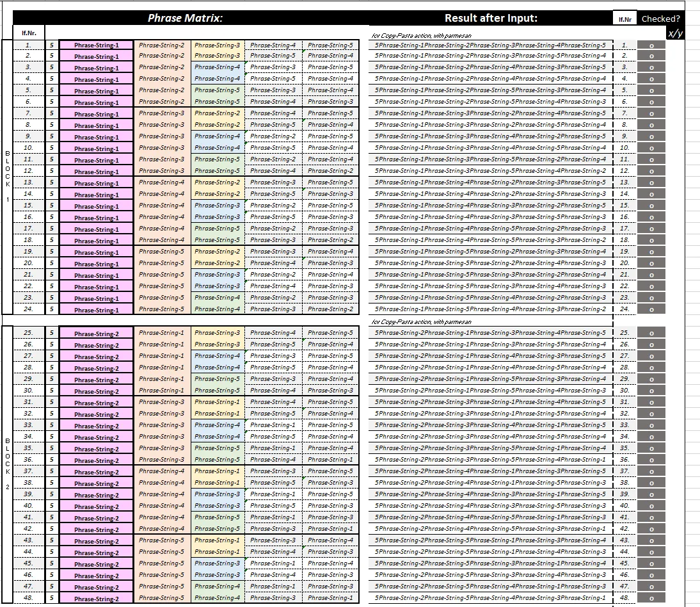Click 'Phrase-String-3' cell in row 1
Viewport: 700px width, 607px height.
[218, 45]
